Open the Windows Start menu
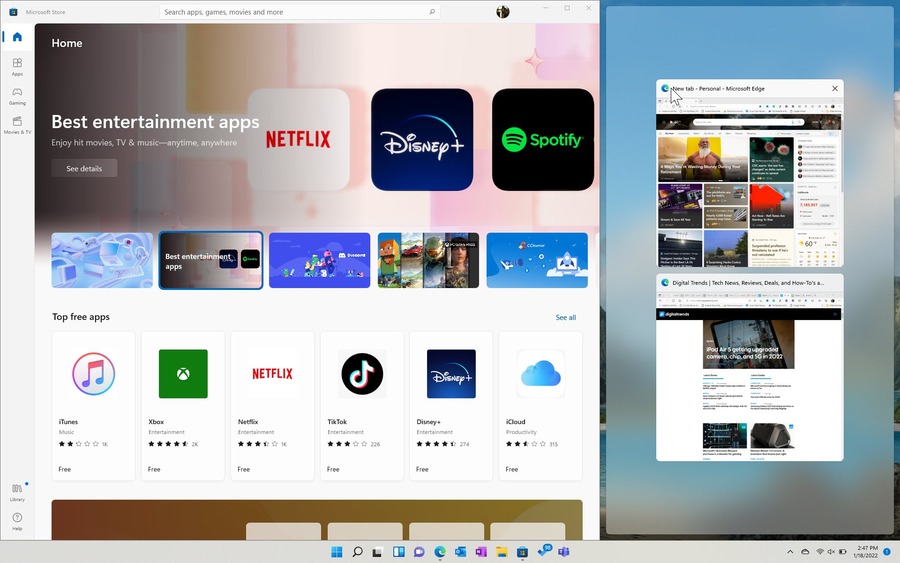 [337, 552]
